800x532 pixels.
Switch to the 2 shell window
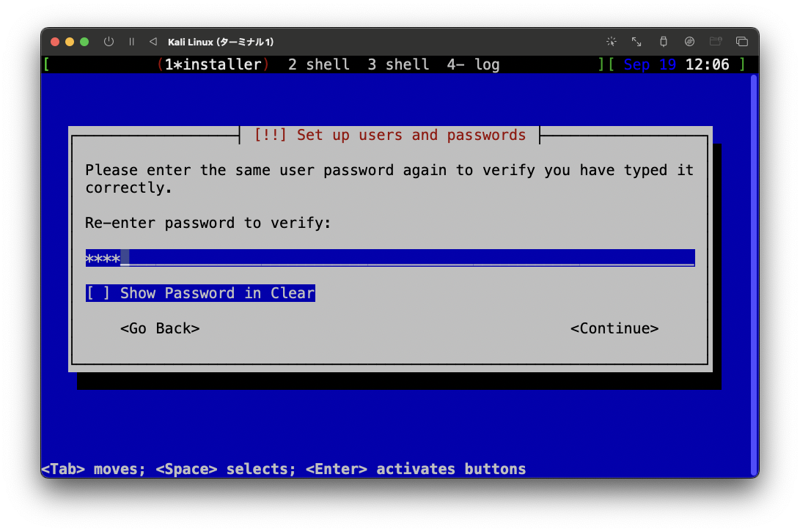click(x=318, y=64)
